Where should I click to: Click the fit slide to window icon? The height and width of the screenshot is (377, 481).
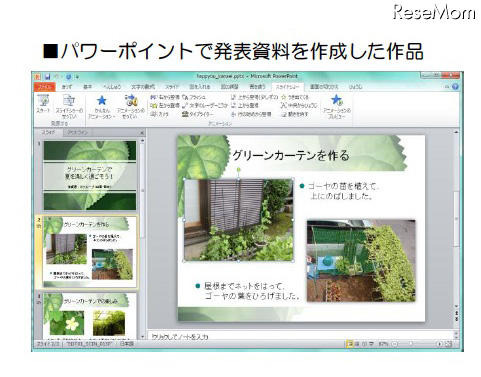pyautogui.click(x=448, y=344)
